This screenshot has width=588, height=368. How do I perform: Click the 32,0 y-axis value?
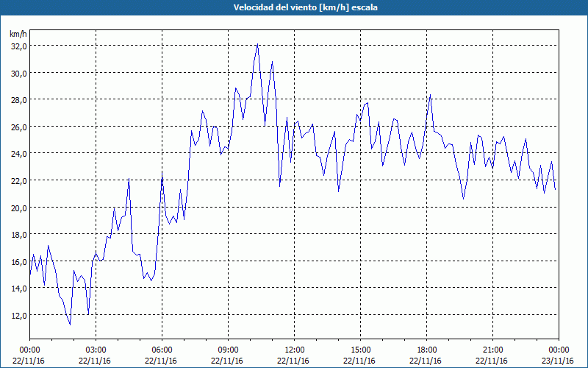(x=19, y=46)
